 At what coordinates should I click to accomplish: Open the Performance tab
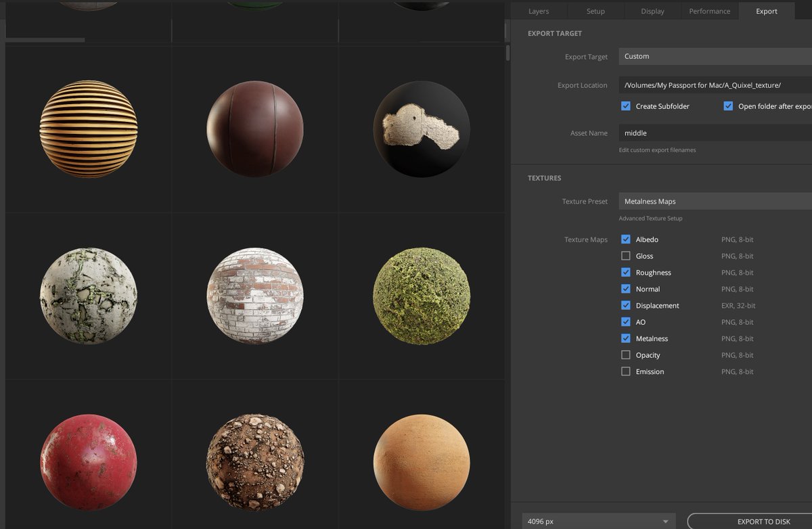point(709,11)
